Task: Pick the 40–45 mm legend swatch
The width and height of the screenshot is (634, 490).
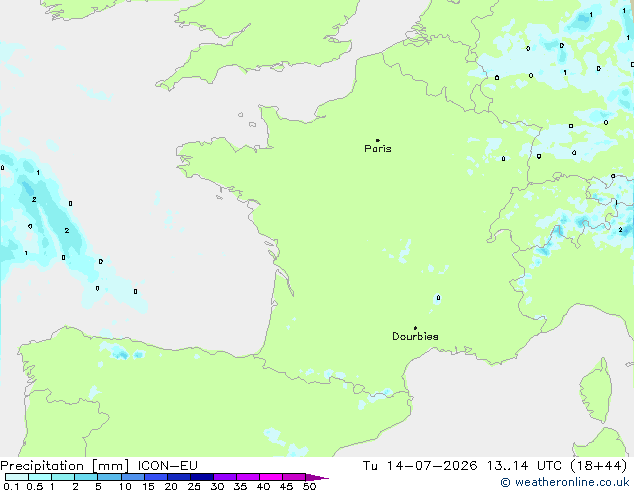Action: (x=271, y=477)
